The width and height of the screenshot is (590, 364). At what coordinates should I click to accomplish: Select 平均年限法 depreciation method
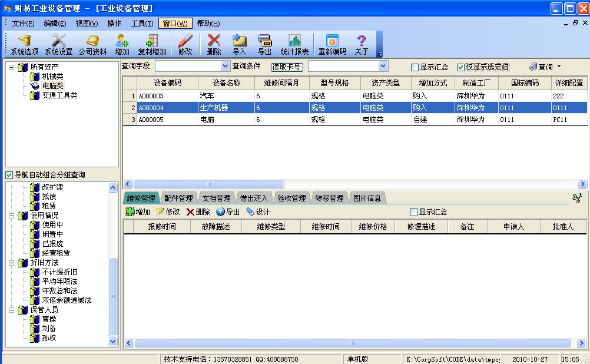pos(59,281)
